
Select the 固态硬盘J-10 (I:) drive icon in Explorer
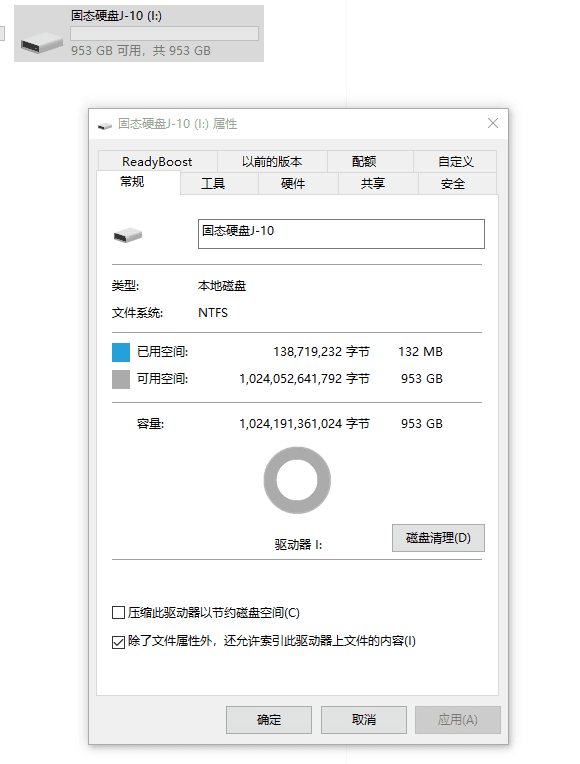[x=41, y=43]
